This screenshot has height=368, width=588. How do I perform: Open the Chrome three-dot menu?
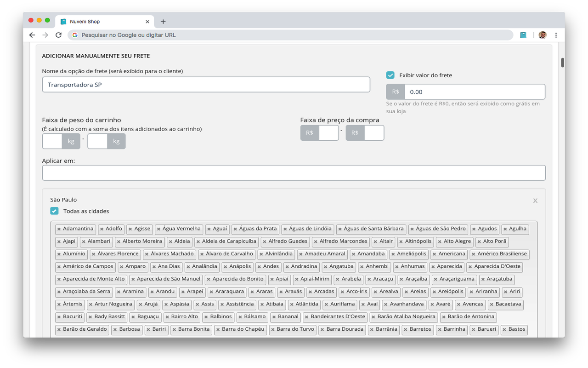coord(556,34)
